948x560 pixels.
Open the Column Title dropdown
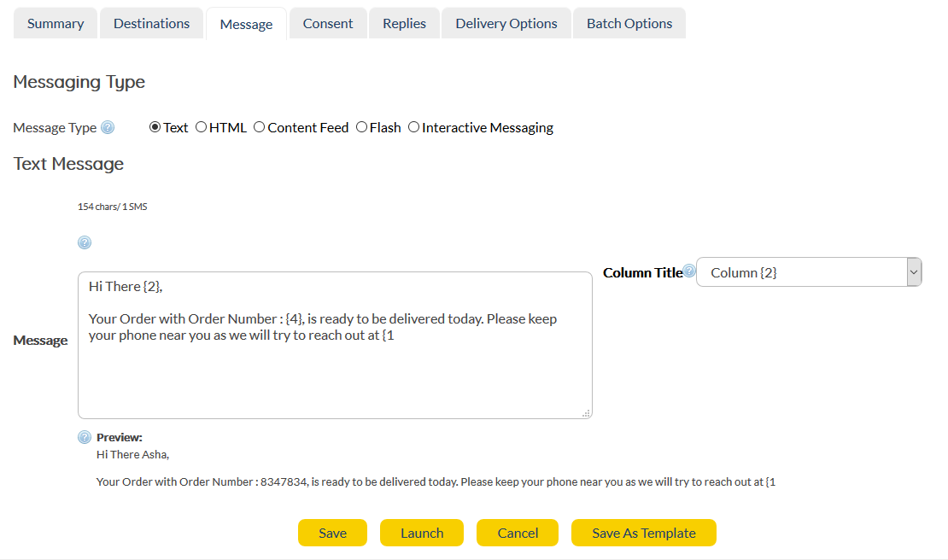click(x=808, y=272)
